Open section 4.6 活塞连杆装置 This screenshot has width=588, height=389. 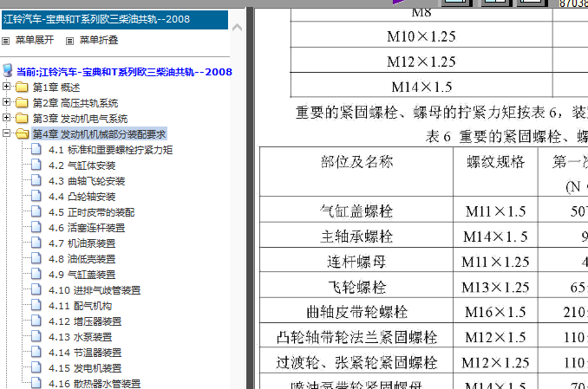(87, 228)
